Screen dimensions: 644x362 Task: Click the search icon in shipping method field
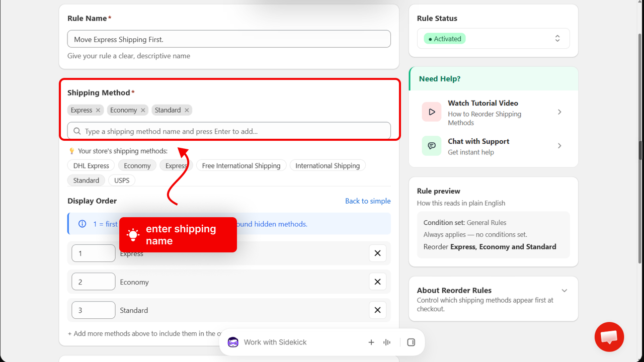pos(77,131)
